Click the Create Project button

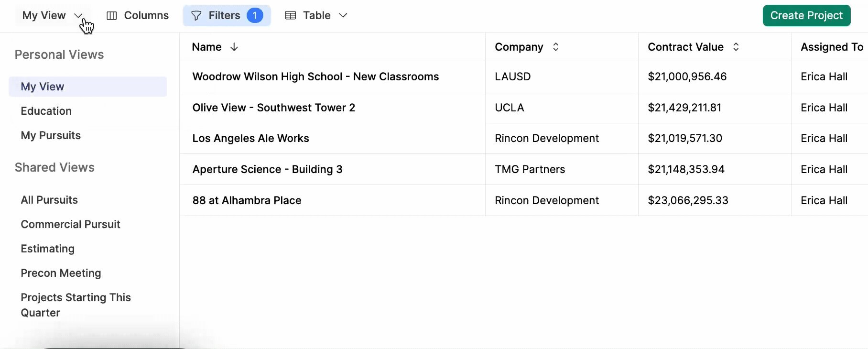click(x=807, y=16)
